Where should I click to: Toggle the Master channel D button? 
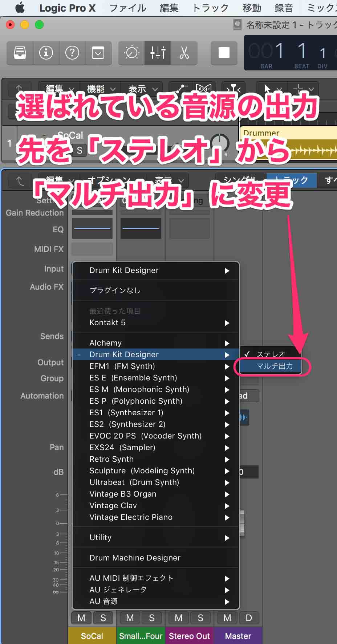[249, 618]
